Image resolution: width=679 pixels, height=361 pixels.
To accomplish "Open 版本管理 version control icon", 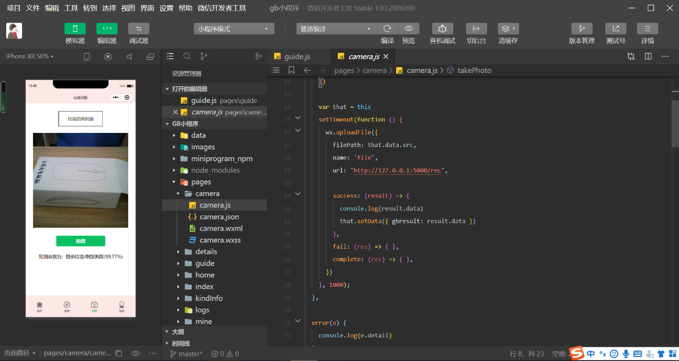I will click(x=582, y=29).
